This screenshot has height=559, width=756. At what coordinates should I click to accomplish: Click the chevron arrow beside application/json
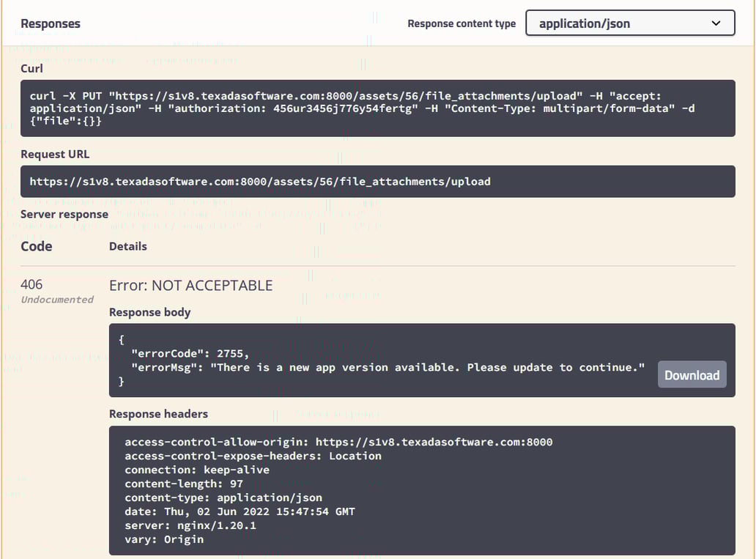tap(716, 23)
